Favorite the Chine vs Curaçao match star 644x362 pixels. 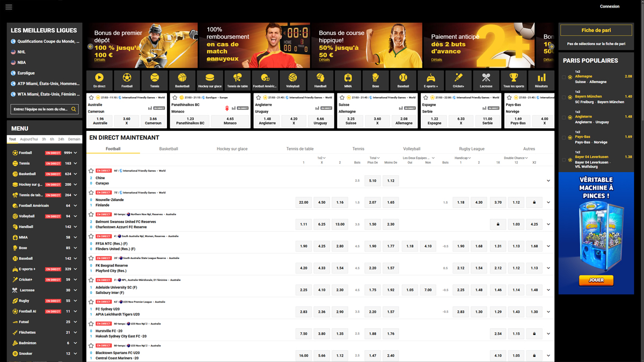click(91, 171)
